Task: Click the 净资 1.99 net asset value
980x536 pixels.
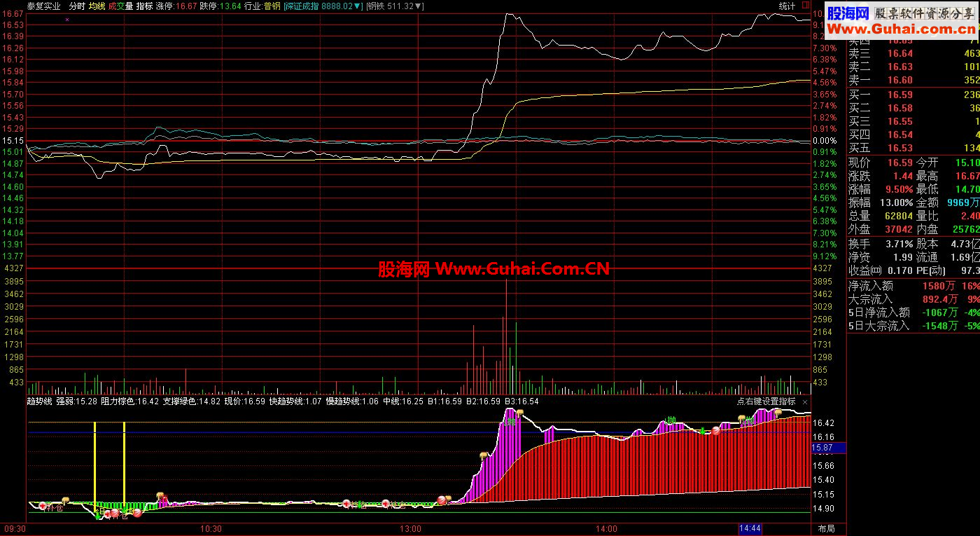Action: click(x=903, y=257)
